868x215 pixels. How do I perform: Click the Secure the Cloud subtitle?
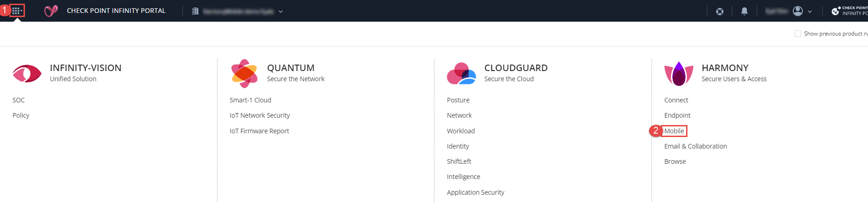(x=509, y=79)
